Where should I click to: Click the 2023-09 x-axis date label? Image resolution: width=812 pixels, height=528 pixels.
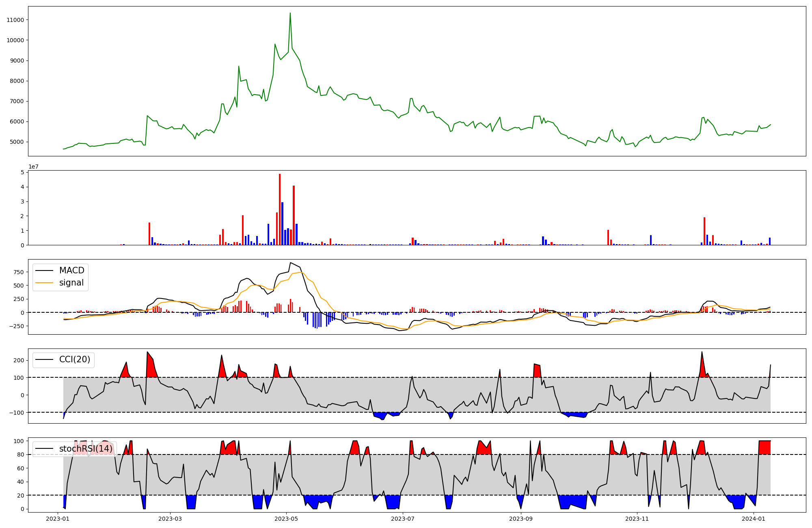click(x=520, y=519)
